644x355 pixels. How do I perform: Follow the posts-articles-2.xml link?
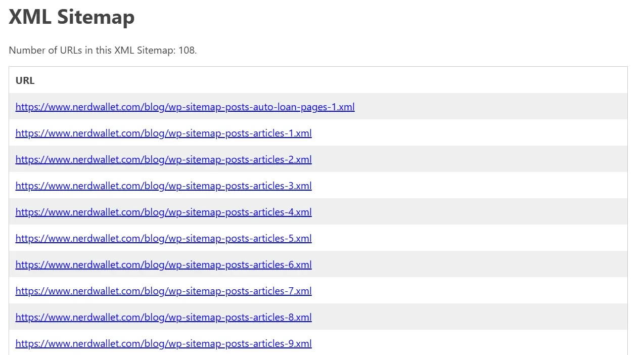pos(163,159)
